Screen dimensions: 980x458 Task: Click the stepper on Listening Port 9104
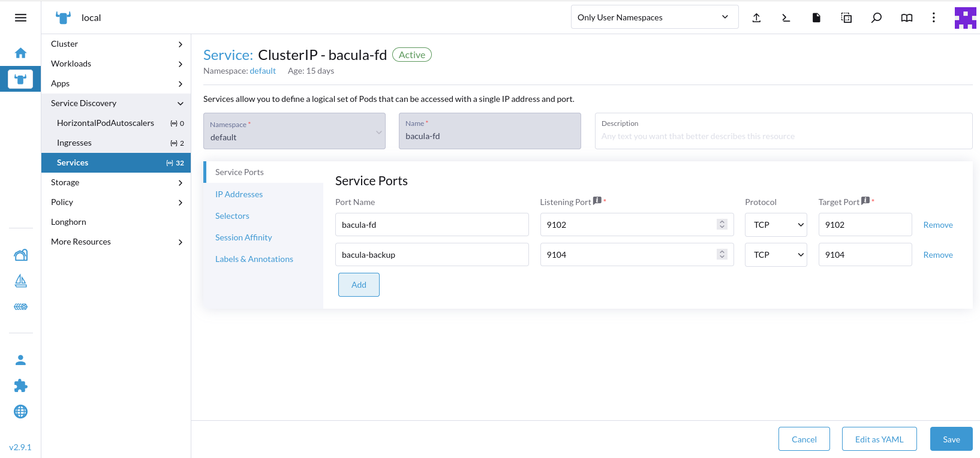click(722, 254)
